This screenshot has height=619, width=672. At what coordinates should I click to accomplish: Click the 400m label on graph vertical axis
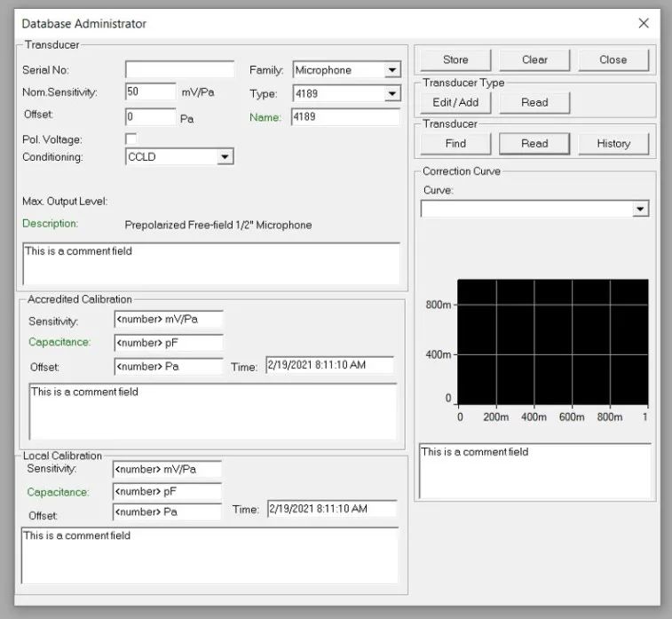tap(438, 354)
